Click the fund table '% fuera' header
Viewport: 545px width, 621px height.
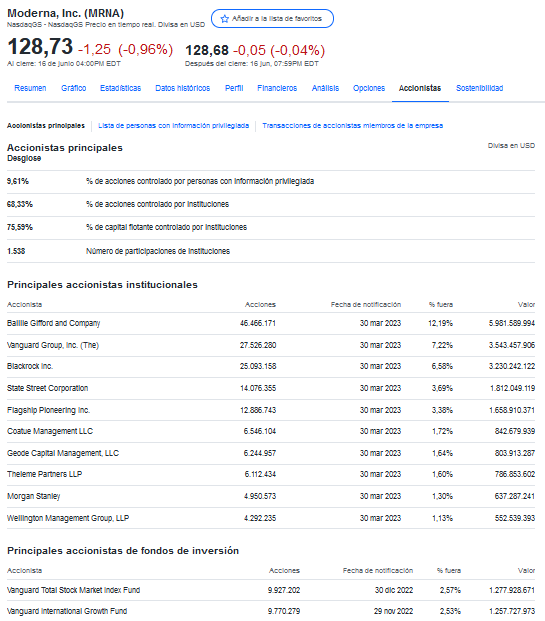449,571
